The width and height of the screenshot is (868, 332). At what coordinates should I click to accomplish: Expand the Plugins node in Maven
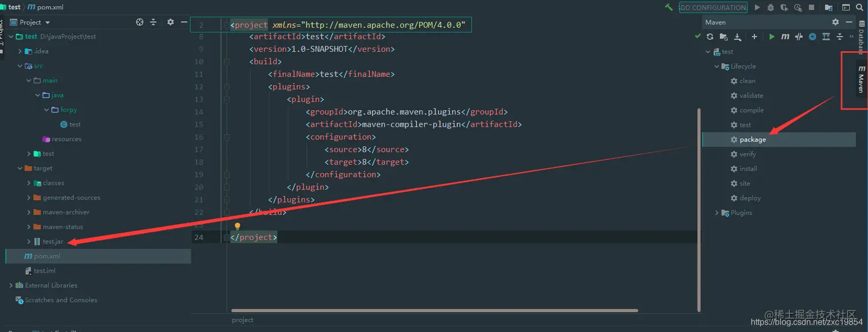coord(716,213)
